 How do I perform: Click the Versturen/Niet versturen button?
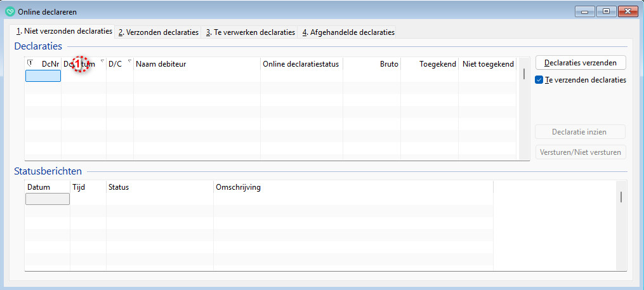(x=580, y=152)
